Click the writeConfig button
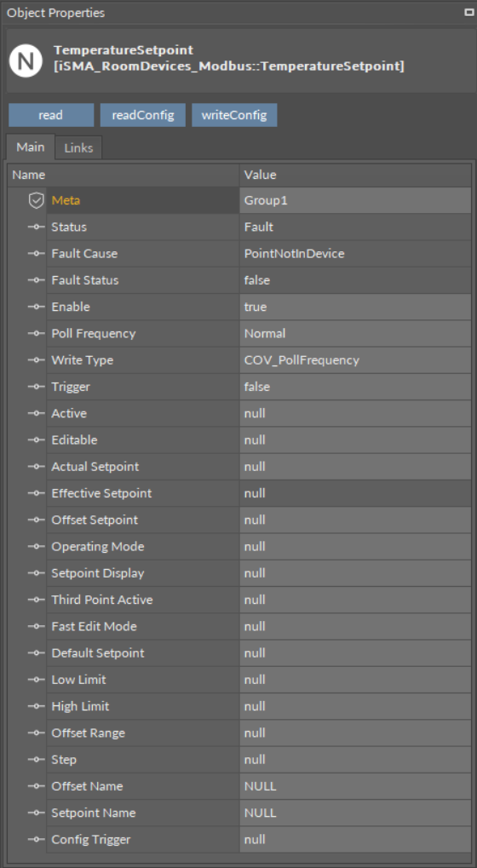 234,115
